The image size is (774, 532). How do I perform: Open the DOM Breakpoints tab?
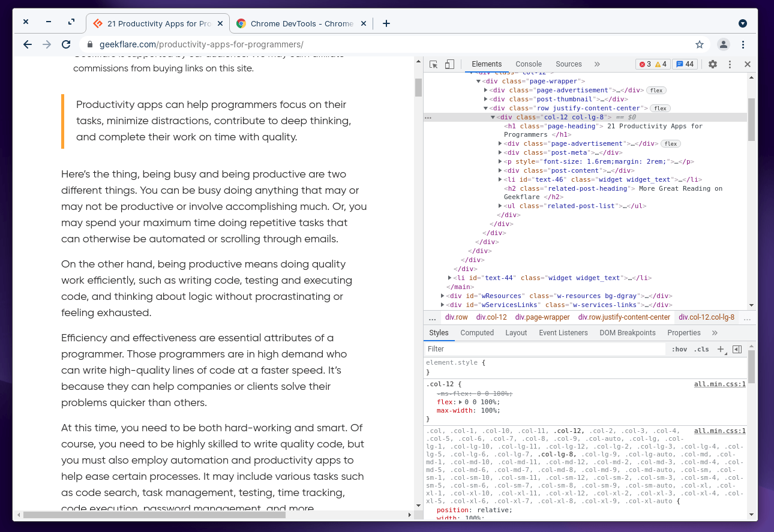pyautogui.click(x=628, y=333)
